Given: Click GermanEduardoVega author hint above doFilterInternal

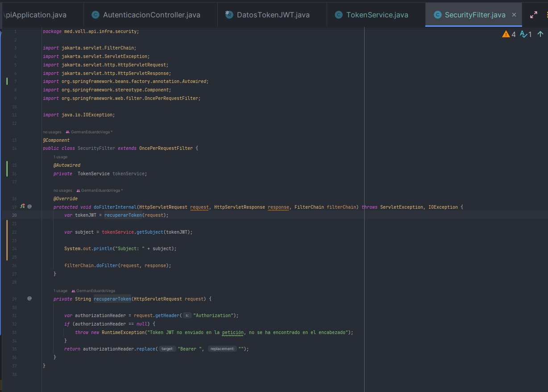Looking at the screenshot, I should (102, 190).
